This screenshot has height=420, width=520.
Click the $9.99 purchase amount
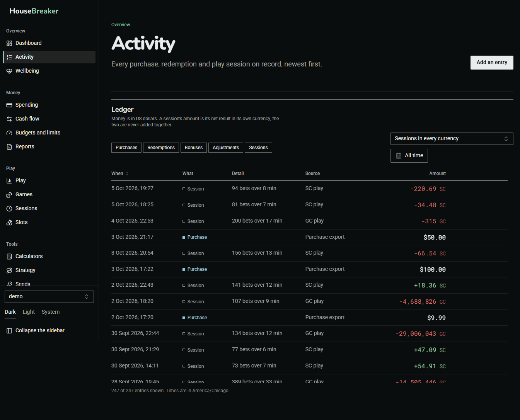click(436, 318)
